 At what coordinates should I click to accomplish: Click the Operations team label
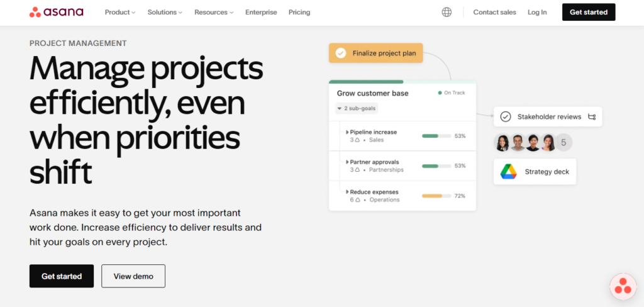point(384,200)
